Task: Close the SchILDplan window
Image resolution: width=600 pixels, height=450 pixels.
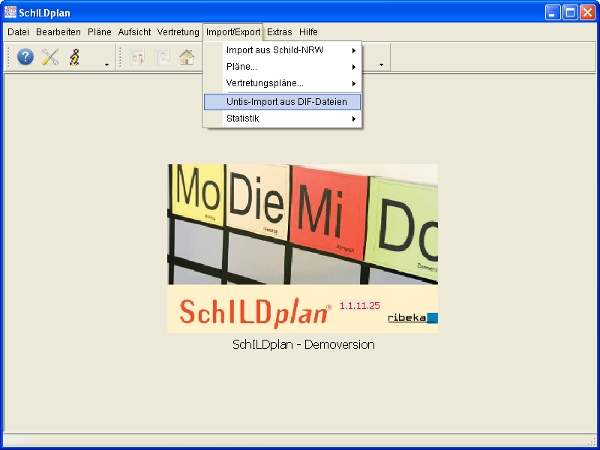Action: [x=587, y=13]
